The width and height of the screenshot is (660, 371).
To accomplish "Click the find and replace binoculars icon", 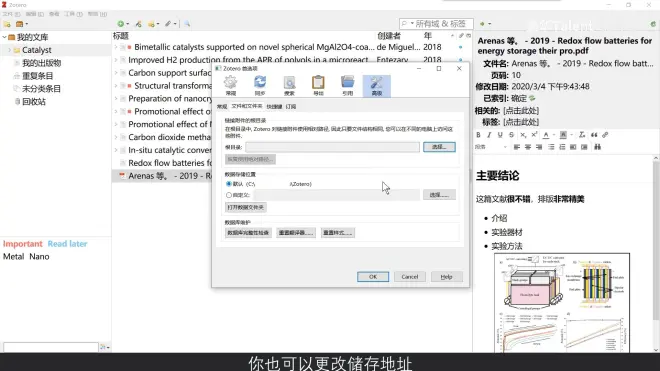I will coord(597,147).
